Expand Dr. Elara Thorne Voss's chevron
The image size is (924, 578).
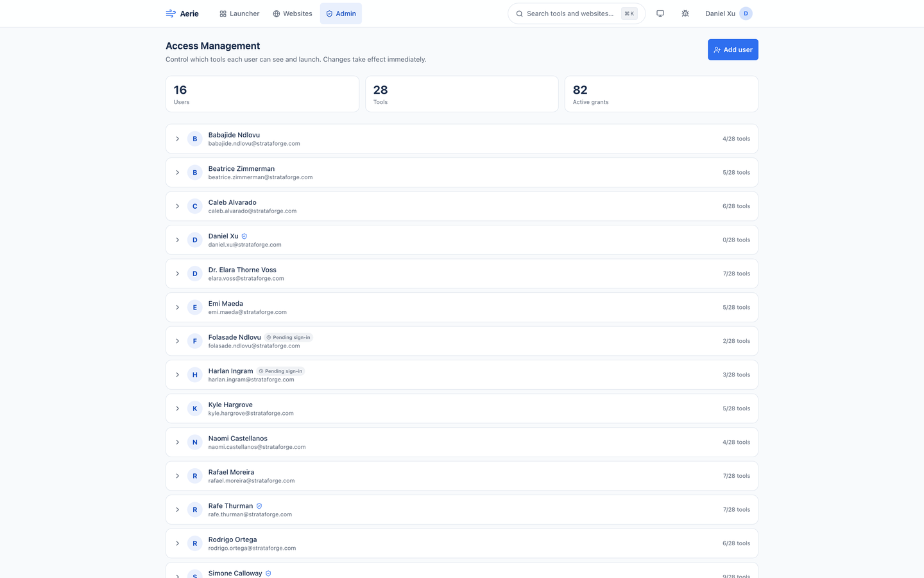178,274
